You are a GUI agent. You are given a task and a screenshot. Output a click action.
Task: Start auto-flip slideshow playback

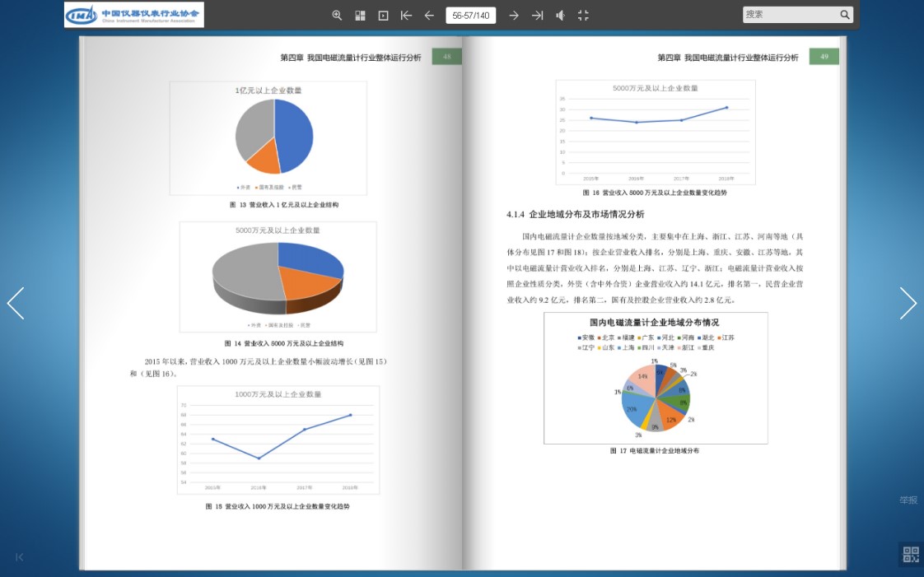click(383, 16)
